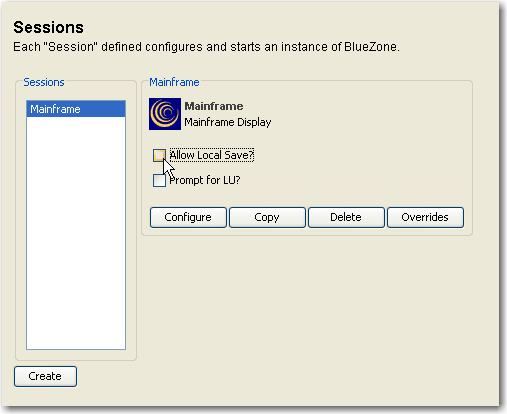Open session settings with Configure button
This screenshot has height=414, width=507.
pos(188,217)
